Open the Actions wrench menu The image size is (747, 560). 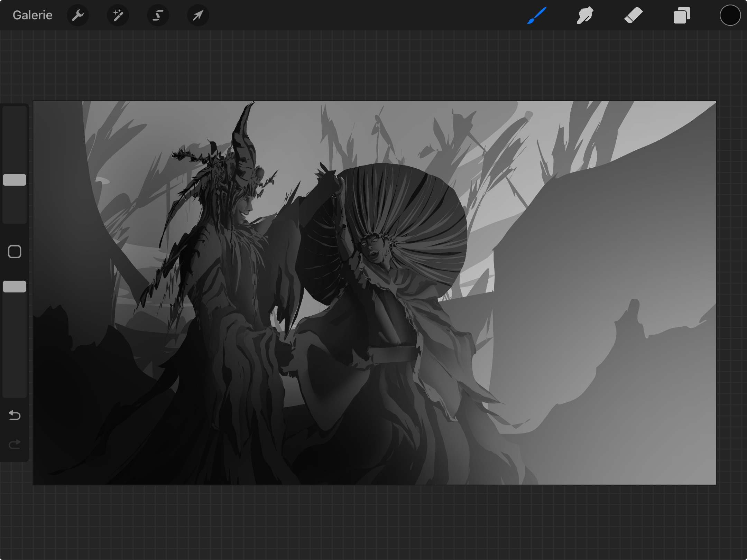point(78,15)
